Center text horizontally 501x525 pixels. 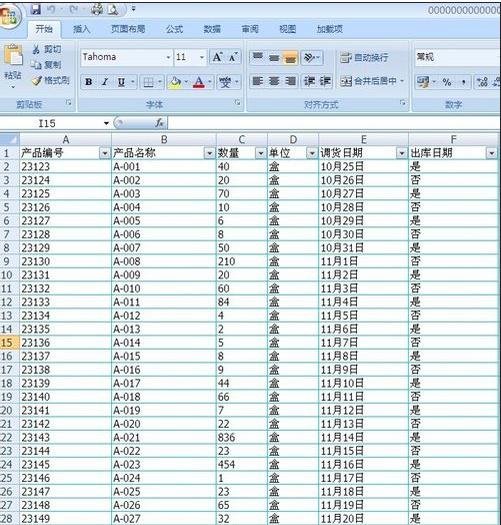(274, 81)
